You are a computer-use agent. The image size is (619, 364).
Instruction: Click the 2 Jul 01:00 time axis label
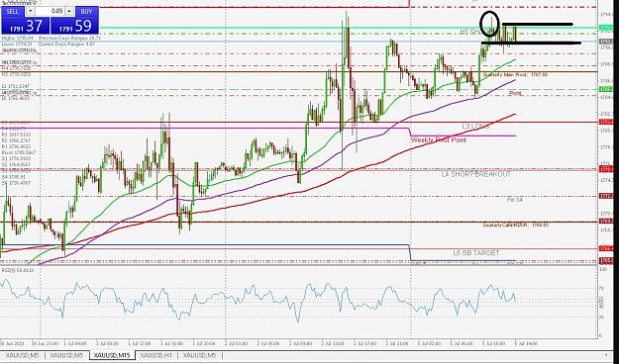[x=236, y=343]
